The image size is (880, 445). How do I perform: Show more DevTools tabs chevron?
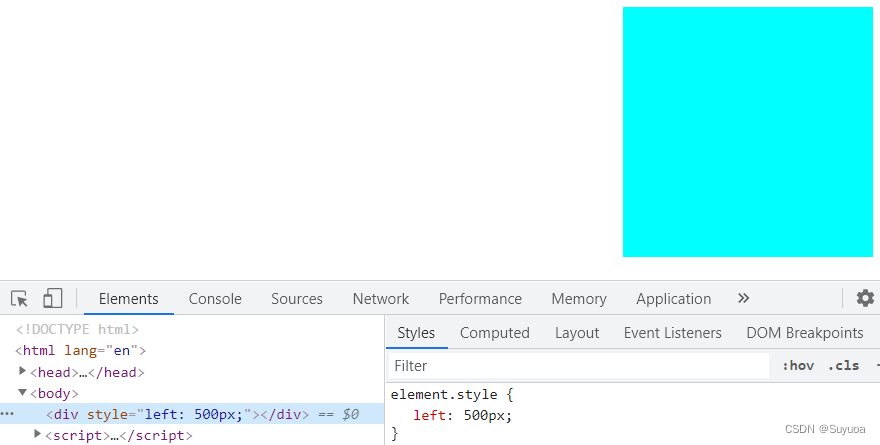(744, 298)
